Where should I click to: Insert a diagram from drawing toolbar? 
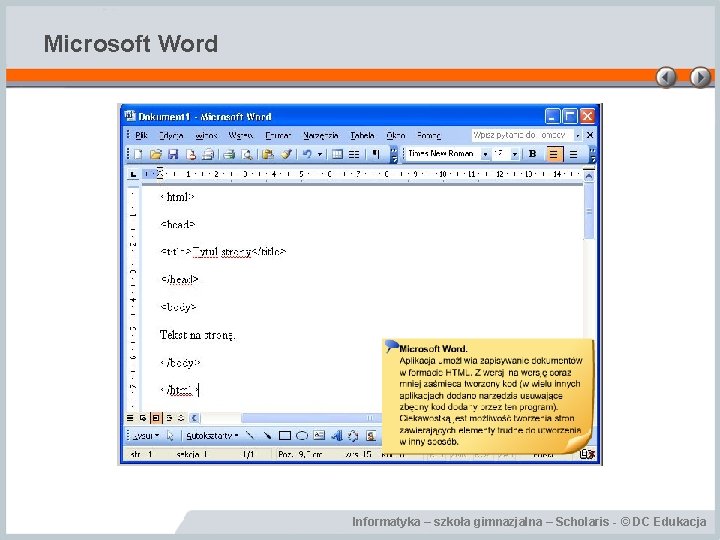353,435
